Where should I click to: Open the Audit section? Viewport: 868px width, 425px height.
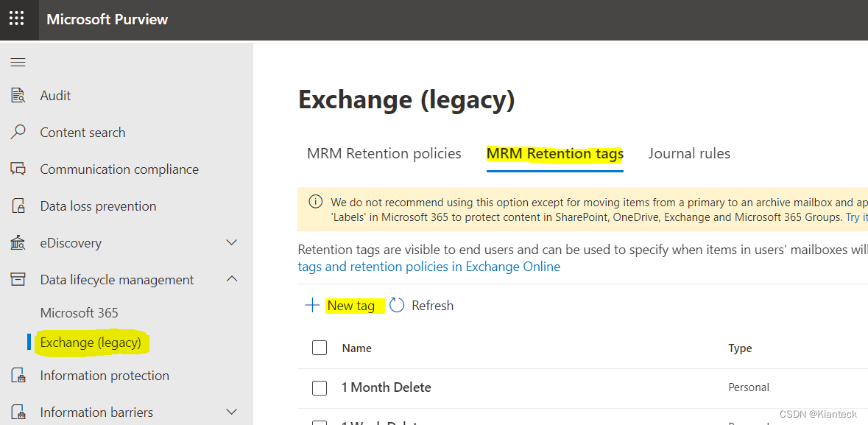coord(54,95)
